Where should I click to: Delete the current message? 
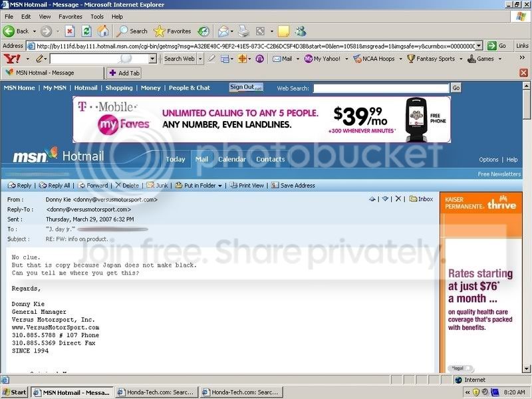tap(127, 186)
